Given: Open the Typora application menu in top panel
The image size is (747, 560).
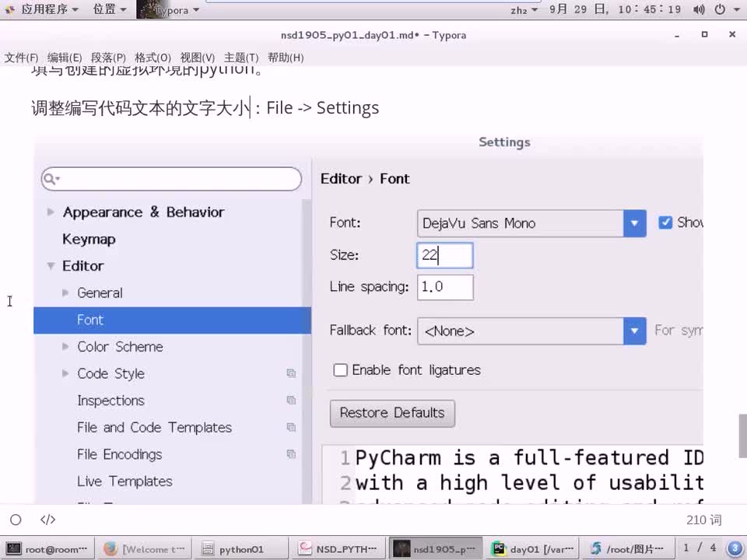Looking at the screenshot, I should click(x=168, y=9).
